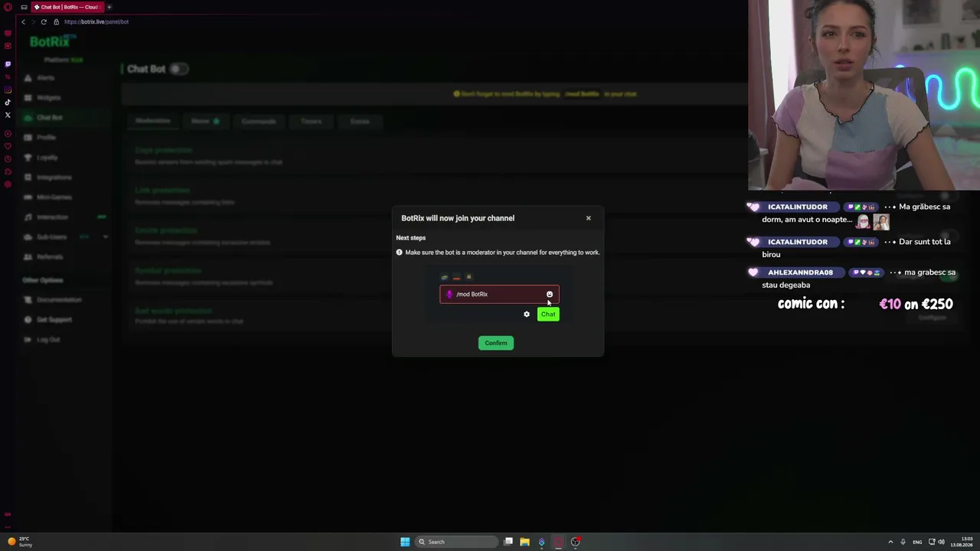This screenshot has height=551, width=980.
Task: Expand the Sub-Users dropdown arrow
Action: [x=105, y=237]
